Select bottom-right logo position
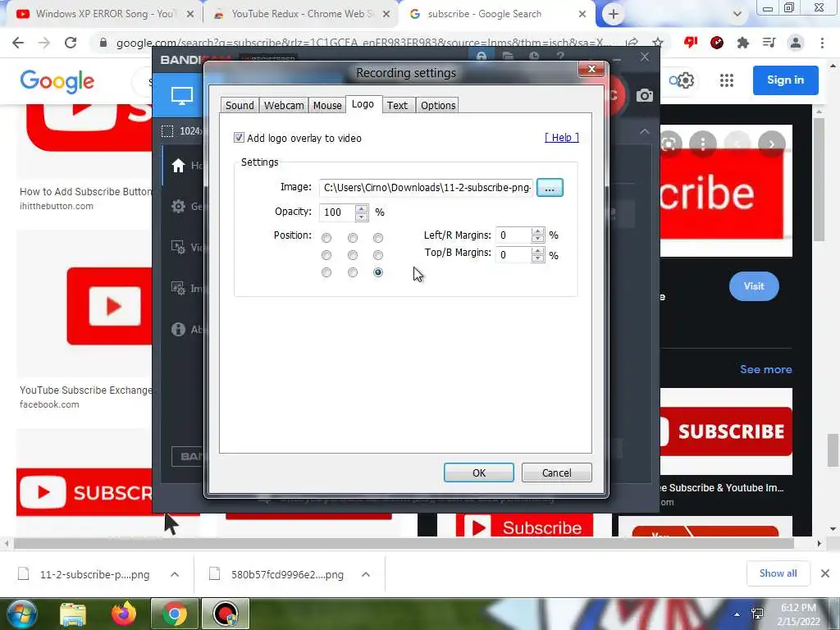The width and height of the screenshot is (840, 630). (378, 272)
